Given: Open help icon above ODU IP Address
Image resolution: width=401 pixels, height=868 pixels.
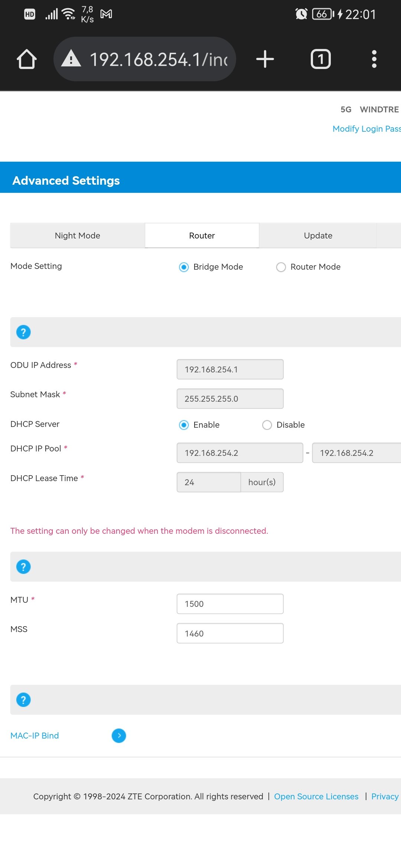Looking at the screenshot, I should (23, 332).
